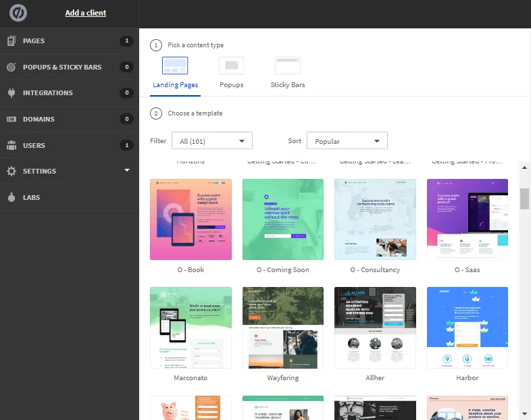Click the scroll down arrow of templates list
531x420 pixels.
tap(524, 413)
